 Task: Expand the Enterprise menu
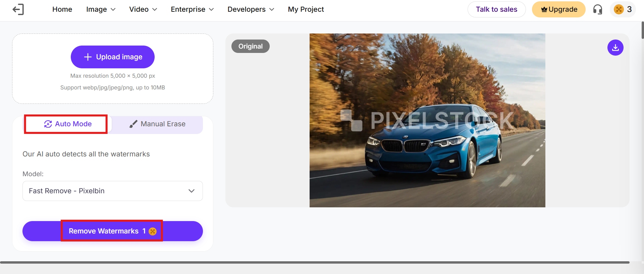click(x=192, y=9)
